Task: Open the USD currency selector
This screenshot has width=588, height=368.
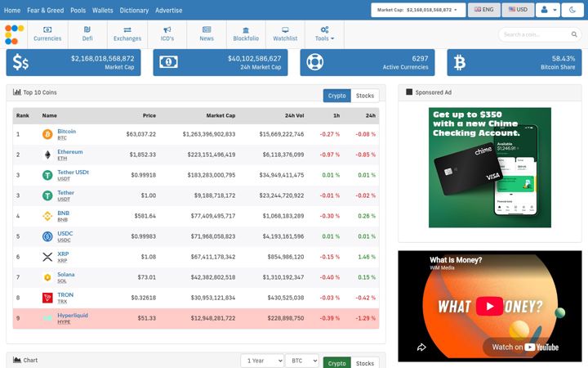Action: [x=518, y=10]
